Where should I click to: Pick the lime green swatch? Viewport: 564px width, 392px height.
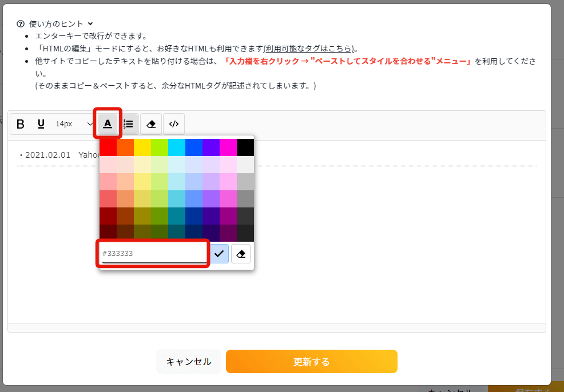click(x=160, y=147)
